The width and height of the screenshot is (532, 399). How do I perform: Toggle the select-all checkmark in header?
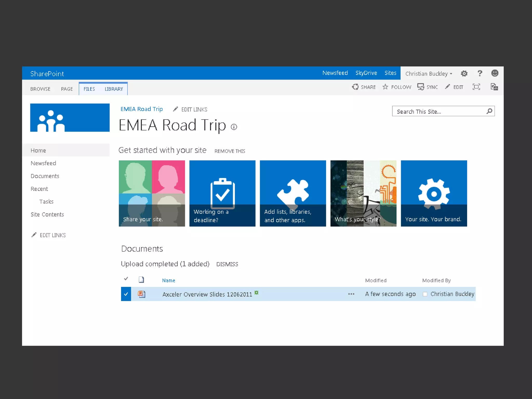[126, 279]
